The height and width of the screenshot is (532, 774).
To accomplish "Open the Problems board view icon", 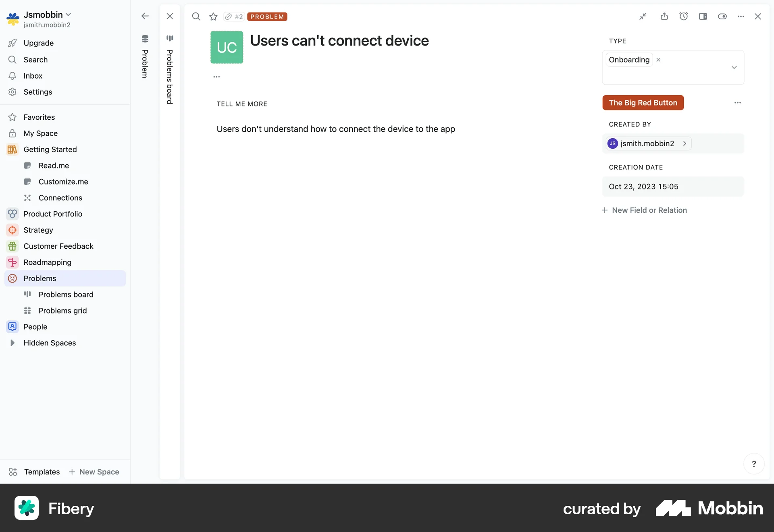I will tap(170, 38).
